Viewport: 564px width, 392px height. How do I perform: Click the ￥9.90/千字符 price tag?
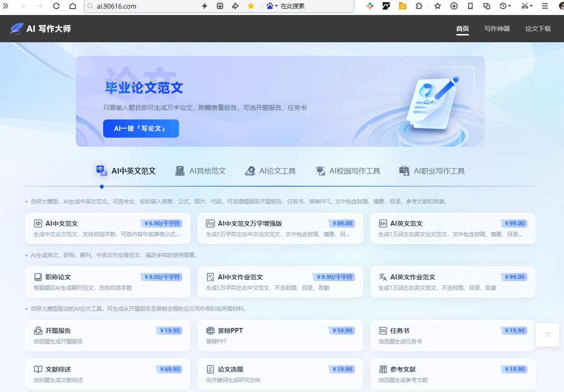click(x=334, y=277)
